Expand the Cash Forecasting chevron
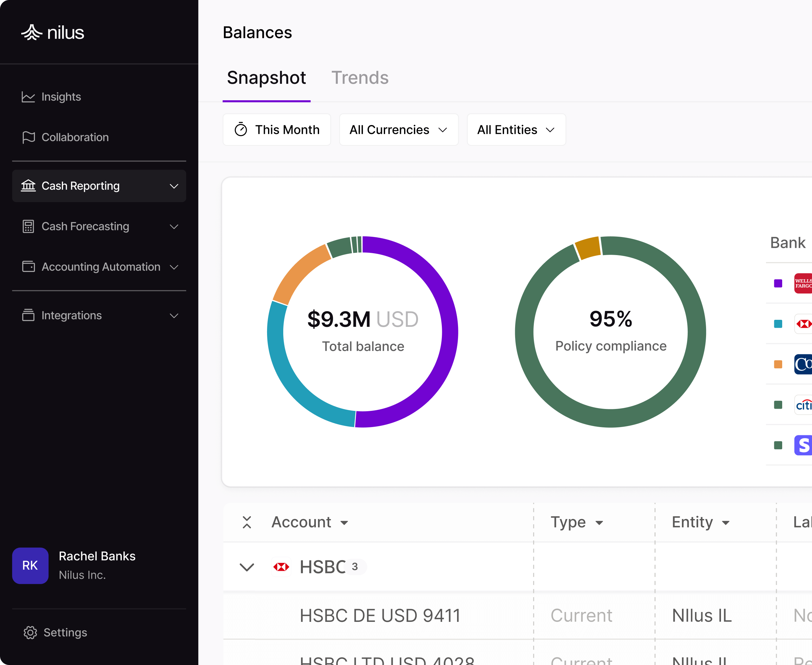 (x=174, y=227)
